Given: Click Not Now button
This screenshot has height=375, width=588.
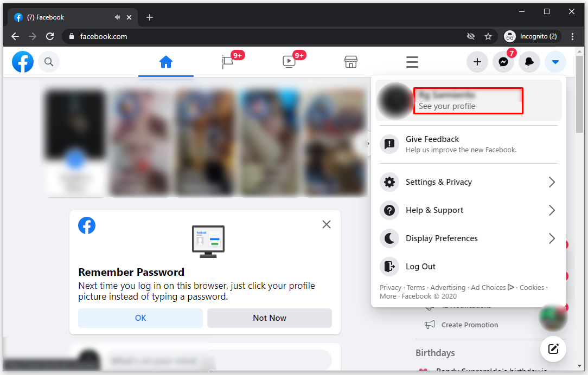Looking at the screenshot, I should coord(269,318).
